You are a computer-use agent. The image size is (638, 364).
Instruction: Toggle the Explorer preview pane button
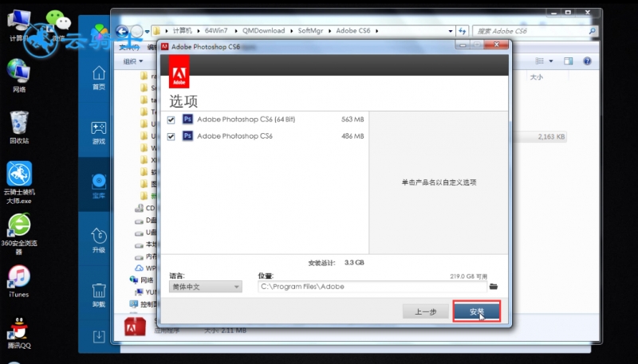(568, 61)
